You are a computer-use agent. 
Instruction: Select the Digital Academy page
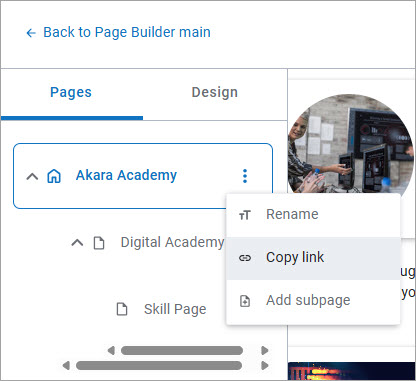172,243
